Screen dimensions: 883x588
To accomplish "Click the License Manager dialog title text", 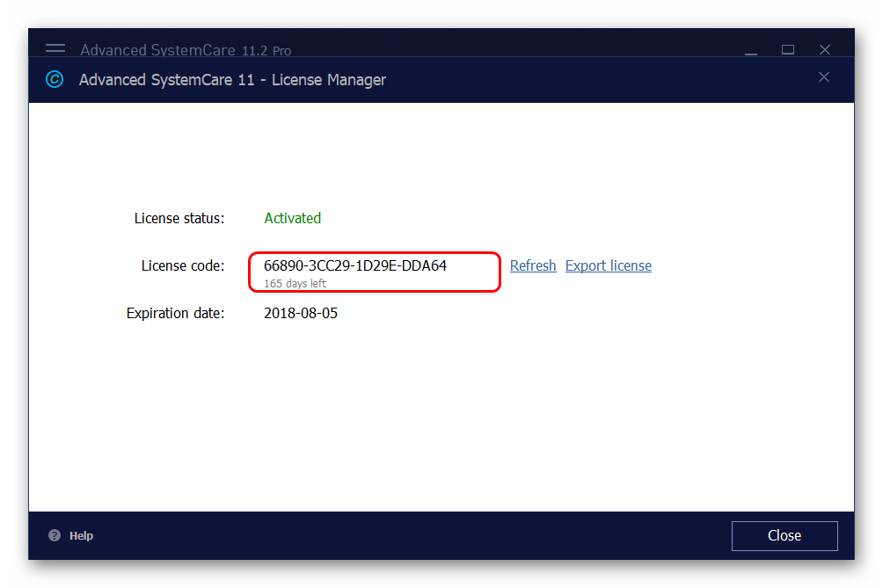I will pyautogui.click(x=232, y=80).
